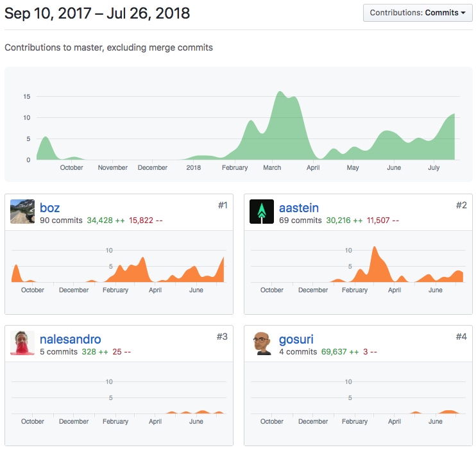Open the nalesandro contributor link
Screen dimensions: 476x450
(71, 339)
